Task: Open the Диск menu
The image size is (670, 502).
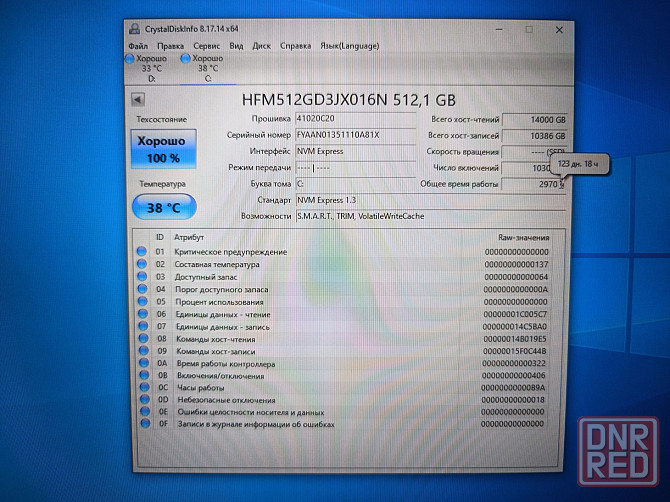Action: pyautogui.click(x=261, y=46)
